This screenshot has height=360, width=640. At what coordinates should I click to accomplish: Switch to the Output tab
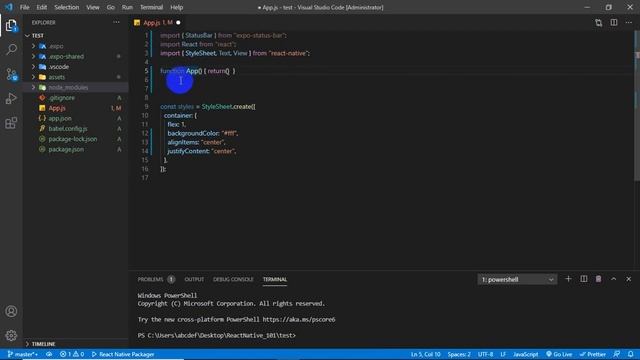tap(194, 280)
